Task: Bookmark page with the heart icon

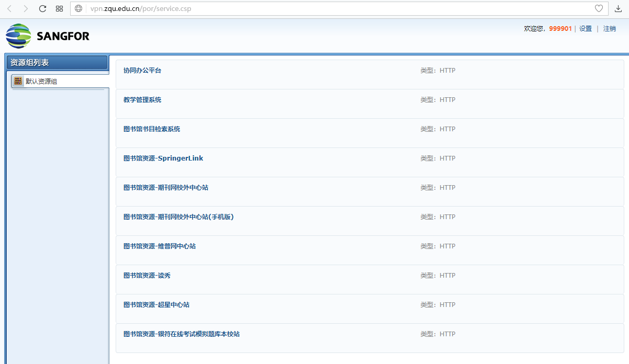Action: [x=599, y=8]
